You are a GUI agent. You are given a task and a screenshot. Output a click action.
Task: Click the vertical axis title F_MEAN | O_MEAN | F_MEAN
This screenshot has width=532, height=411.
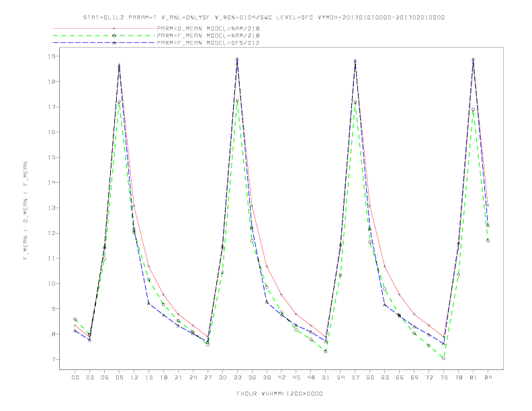click(26, 211)
